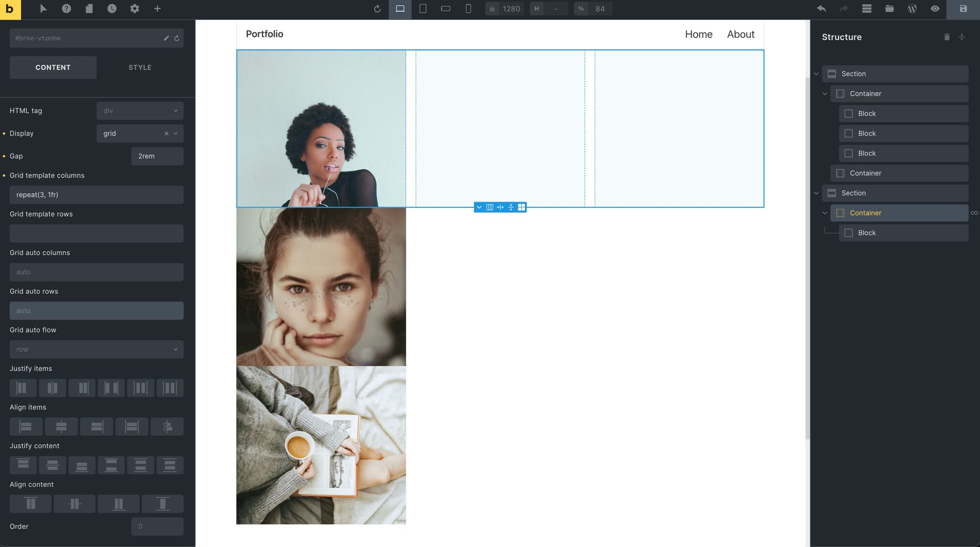Set Justify content to space-between
The height and width of the screenshot is (547, 980).
pos(111,465)
